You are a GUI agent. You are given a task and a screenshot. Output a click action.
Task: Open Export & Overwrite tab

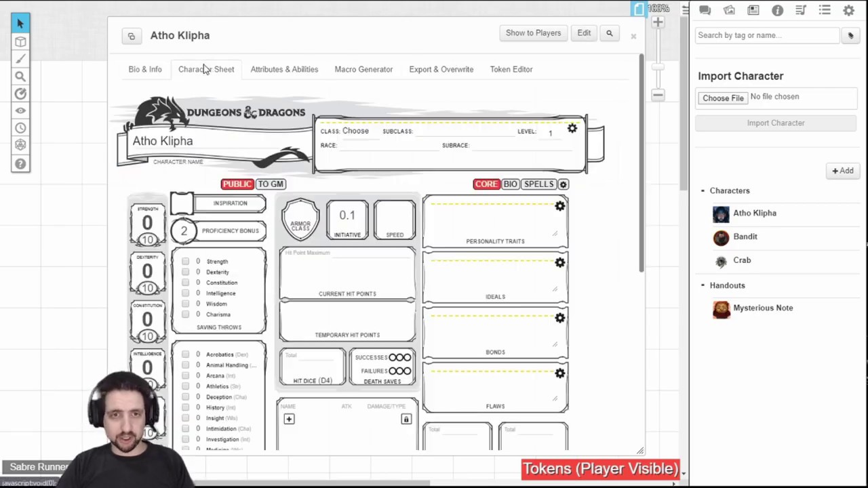pos(441,69)
